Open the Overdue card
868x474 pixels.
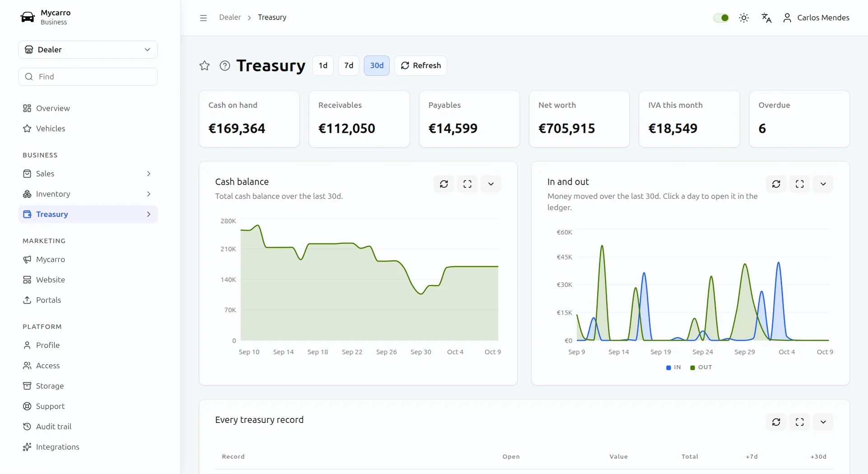[x=799, y=119]
